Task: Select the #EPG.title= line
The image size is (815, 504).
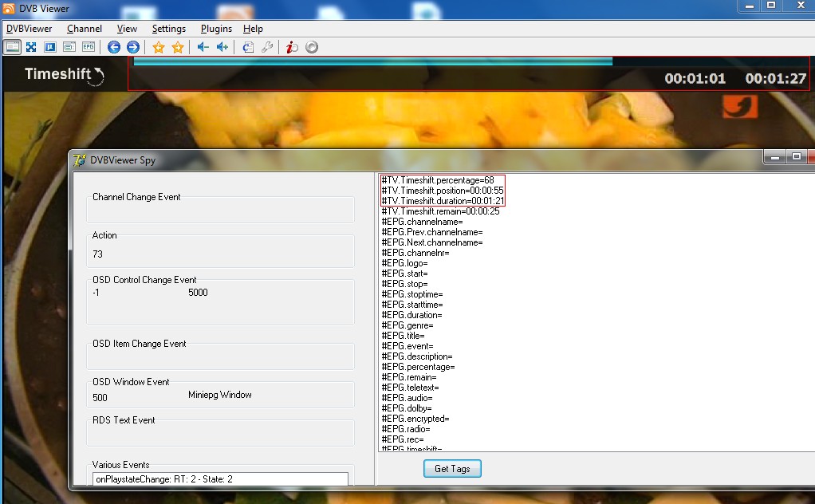Action: tap(403, 337)
